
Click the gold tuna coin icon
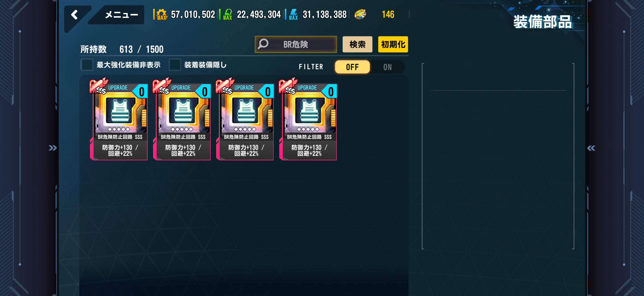360,14
